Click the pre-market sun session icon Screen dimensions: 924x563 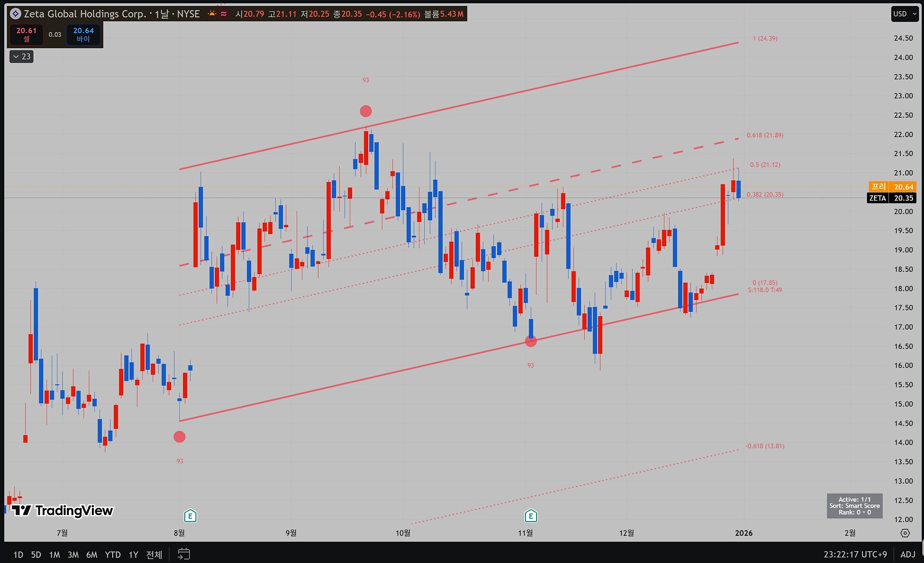(x=212, y=14)
